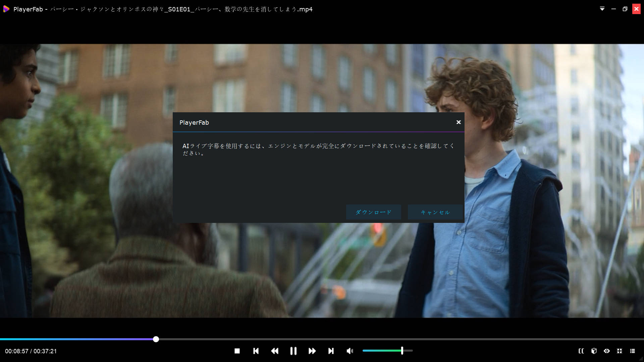Toggle the eye view icon
The height and width of the screenshot is (362, 644).
pos(607,351)
